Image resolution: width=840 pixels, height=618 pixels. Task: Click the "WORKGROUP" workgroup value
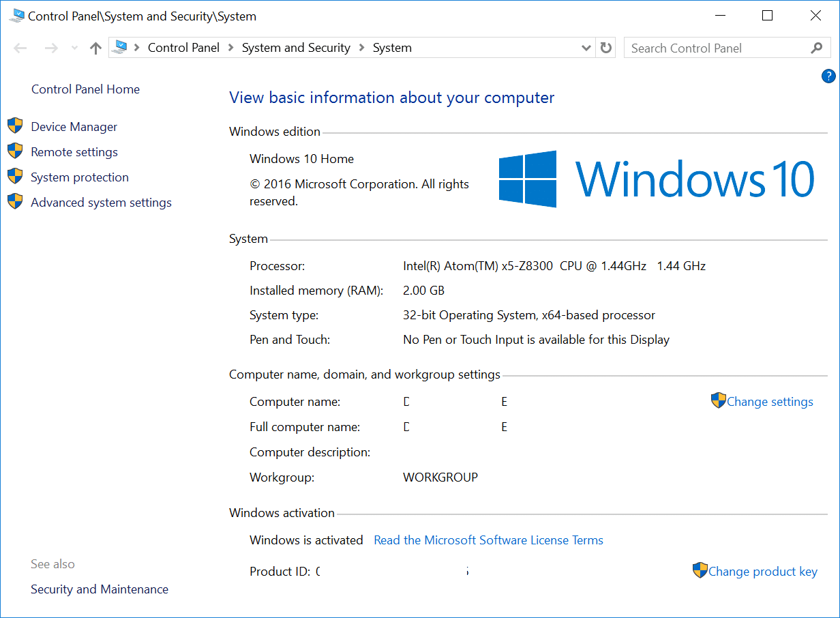[x=440, y=477]
